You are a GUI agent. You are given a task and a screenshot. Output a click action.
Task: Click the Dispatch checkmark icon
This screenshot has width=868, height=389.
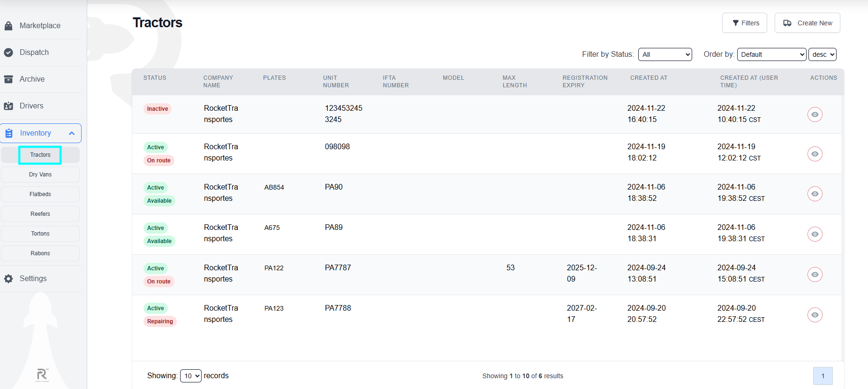tap(8, 53)
